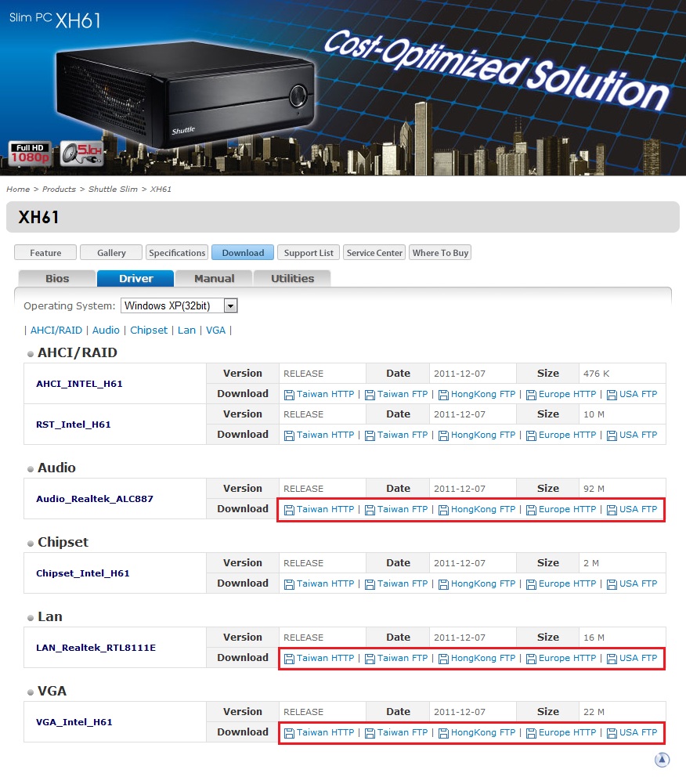Go to Products in the breadcrumb
Viewport: 686px width, 784px height.
(59, 189)
